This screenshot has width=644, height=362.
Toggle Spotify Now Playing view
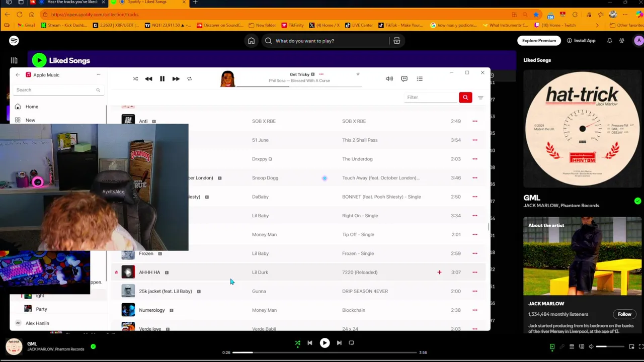pos(552,346)
